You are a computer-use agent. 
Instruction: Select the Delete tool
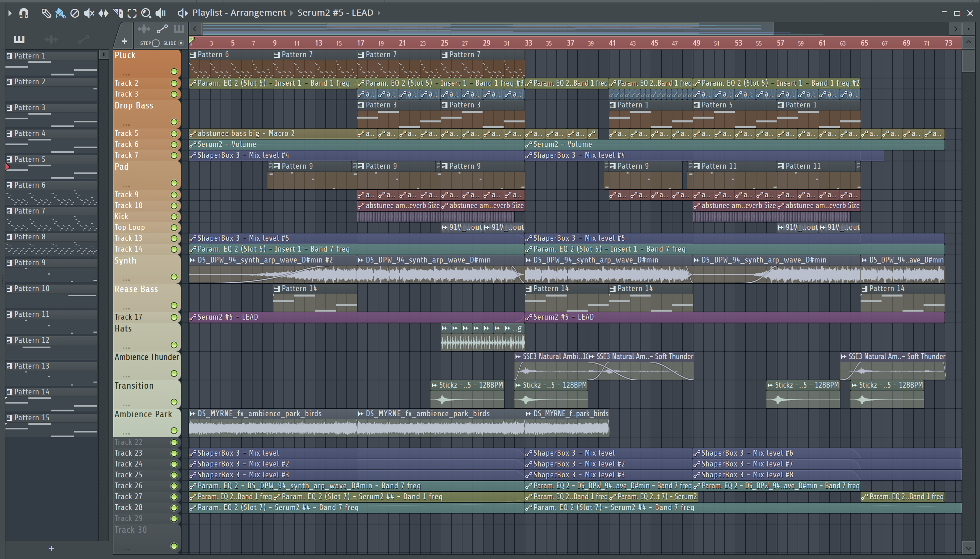coord(75,13)
